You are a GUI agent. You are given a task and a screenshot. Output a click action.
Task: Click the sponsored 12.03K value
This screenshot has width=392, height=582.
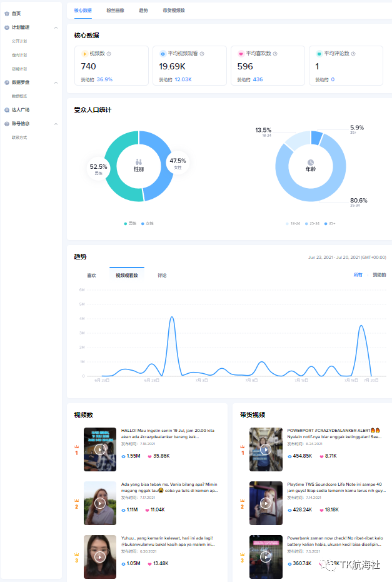(x=183, y=79)
